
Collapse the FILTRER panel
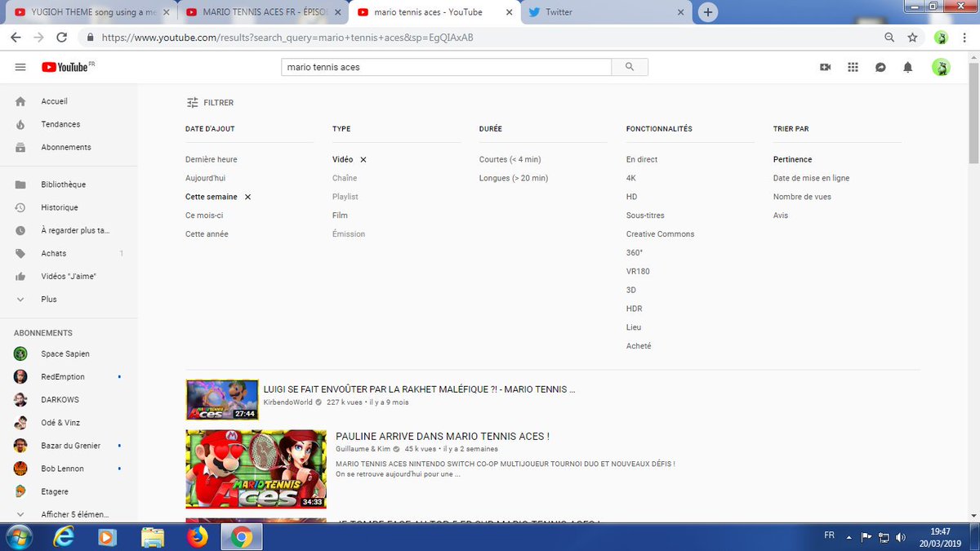point(210,103)
